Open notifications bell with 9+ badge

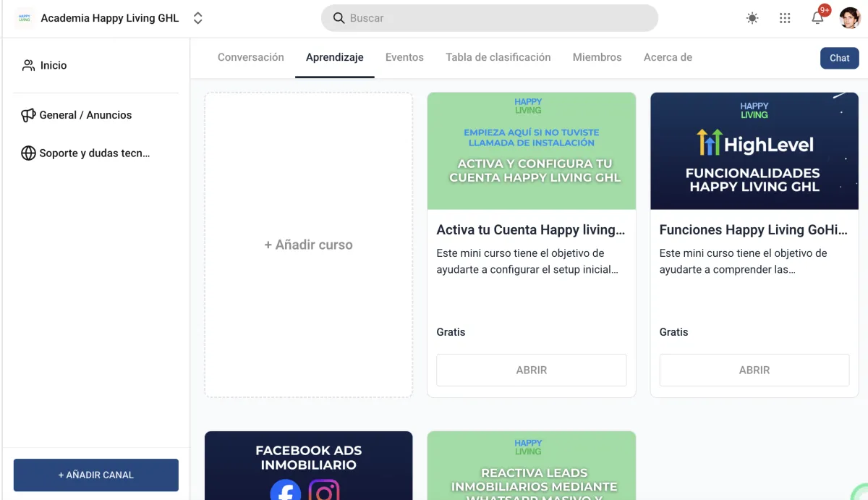pos(818,17)
